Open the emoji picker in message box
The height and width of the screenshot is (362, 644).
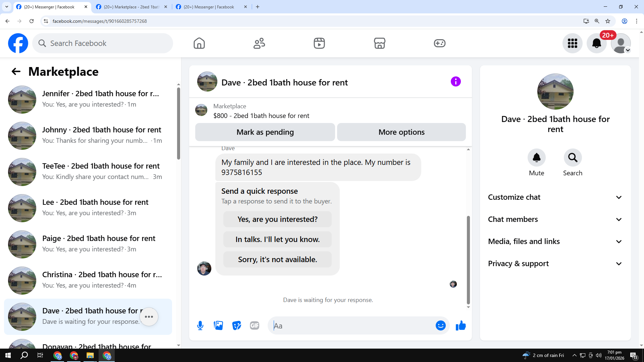(440, 325)
